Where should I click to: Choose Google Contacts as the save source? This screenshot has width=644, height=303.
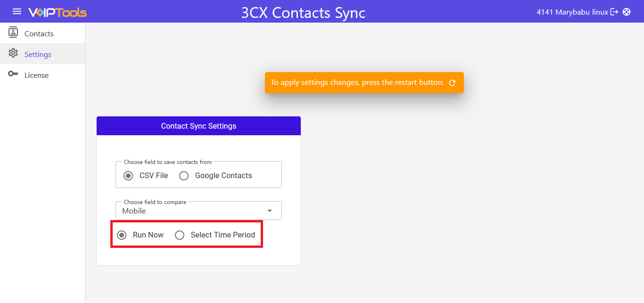click(184, 175)
